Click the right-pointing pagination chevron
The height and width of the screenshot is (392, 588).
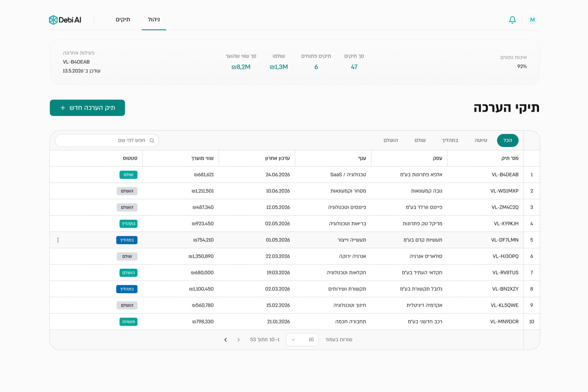coord(239,340)
